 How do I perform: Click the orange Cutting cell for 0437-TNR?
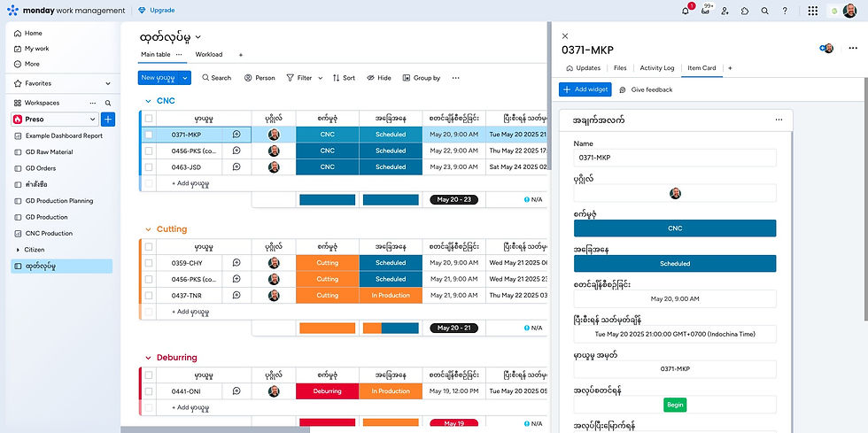coord(327,295)
